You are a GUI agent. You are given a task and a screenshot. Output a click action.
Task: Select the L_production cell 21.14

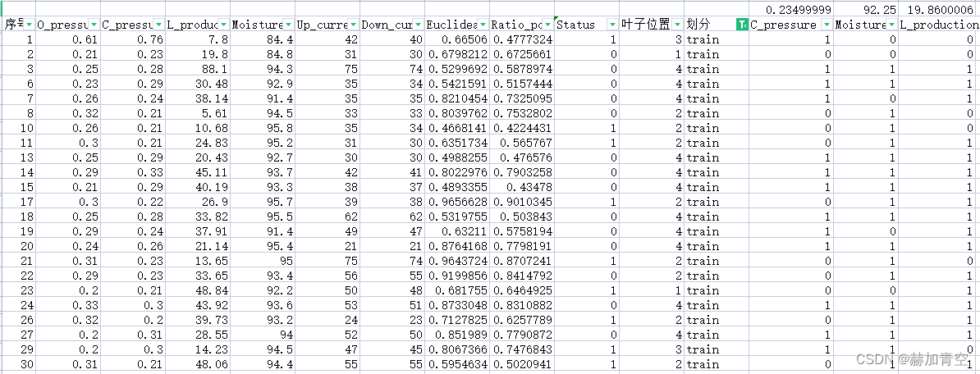coord(198,246)
